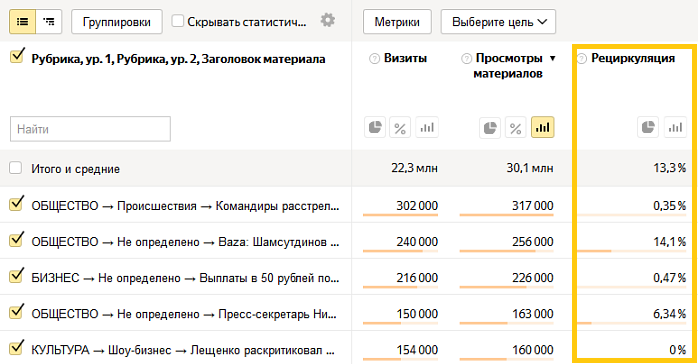Viewport: 698px width, 364px height.
Task: Select pie chart under Просмотры материалов
Action: tap(490, 128)
